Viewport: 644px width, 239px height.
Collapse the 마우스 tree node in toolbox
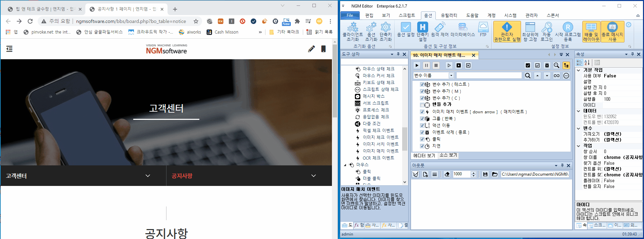click(x=345, y=165)
